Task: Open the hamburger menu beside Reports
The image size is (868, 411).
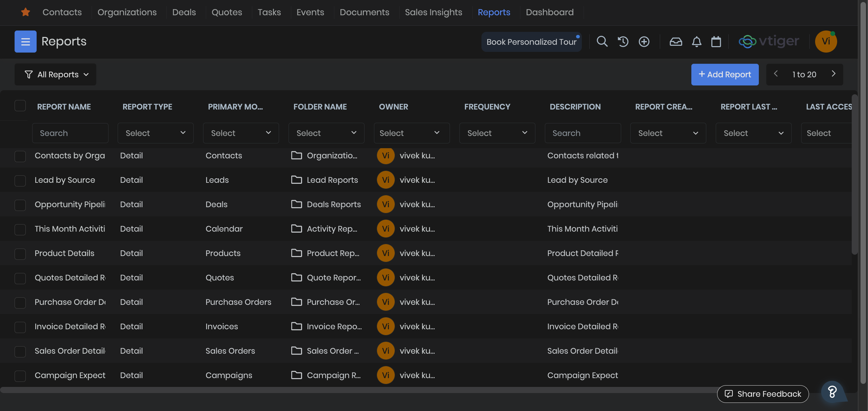Action: pos(25,41)
